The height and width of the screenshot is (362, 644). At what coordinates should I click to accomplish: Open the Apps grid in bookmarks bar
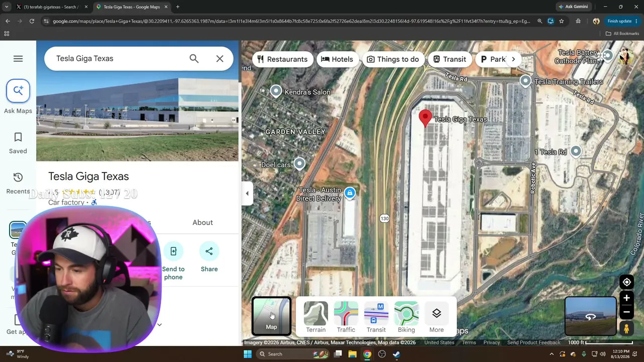(7, 34)
